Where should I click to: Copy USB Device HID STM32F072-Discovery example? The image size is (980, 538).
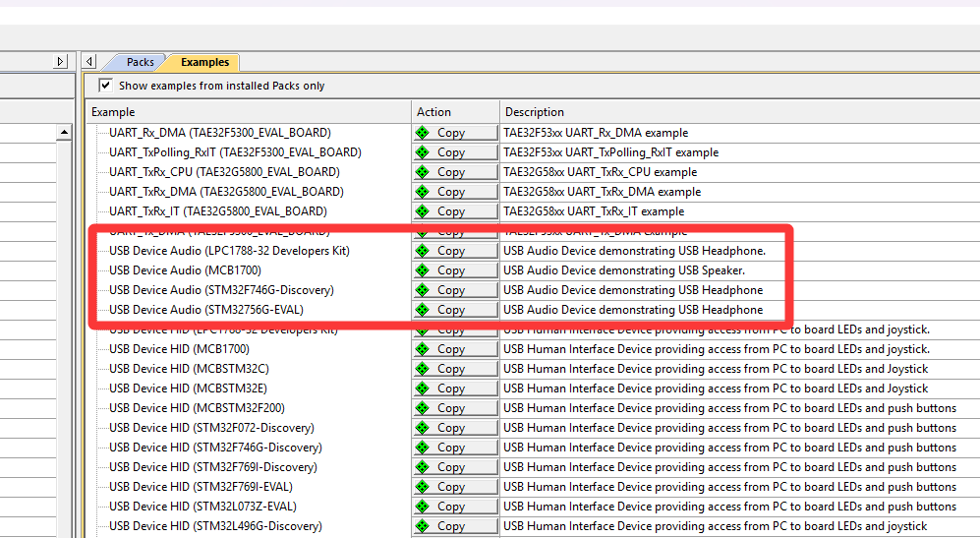[x=456, y=428]
